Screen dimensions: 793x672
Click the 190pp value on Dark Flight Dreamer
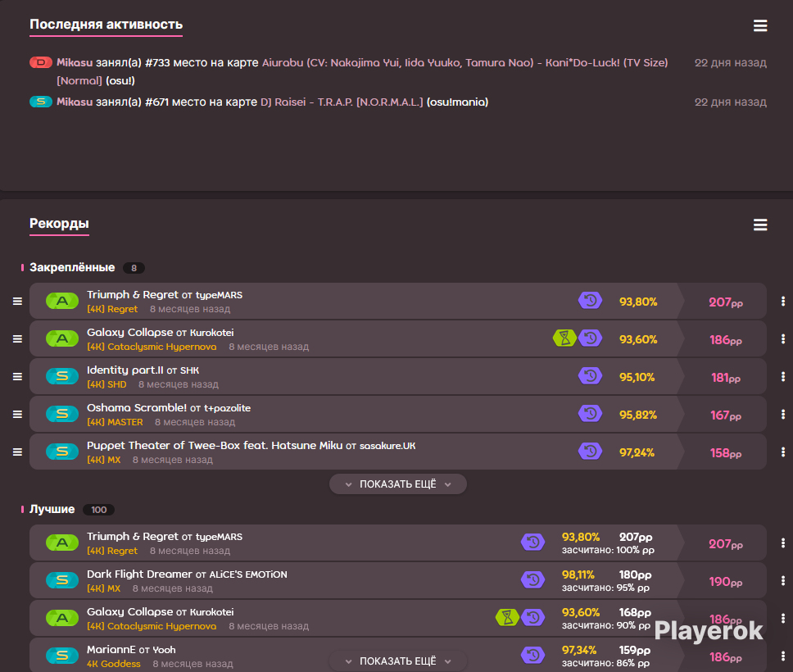(726, 582)
